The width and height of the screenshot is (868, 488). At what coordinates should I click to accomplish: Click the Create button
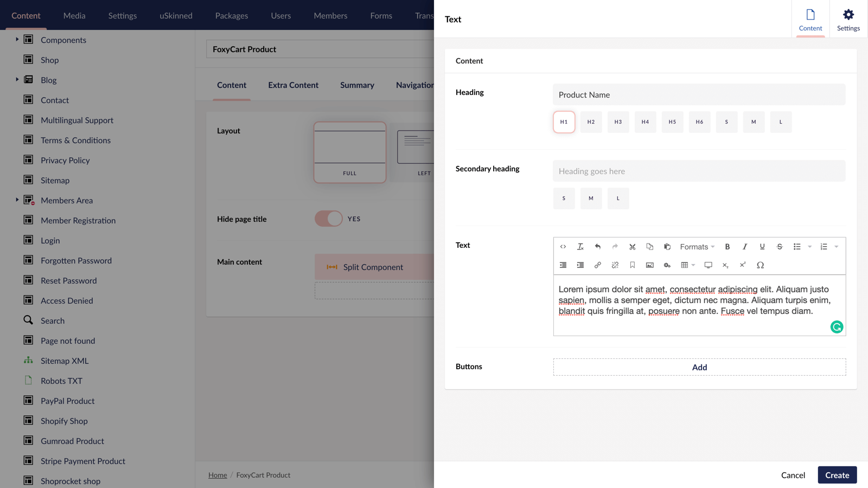837,474
